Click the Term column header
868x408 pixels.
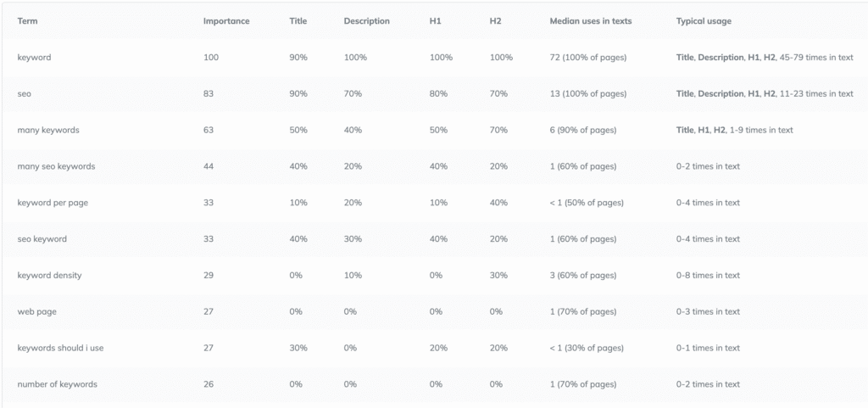click(27, 21)
